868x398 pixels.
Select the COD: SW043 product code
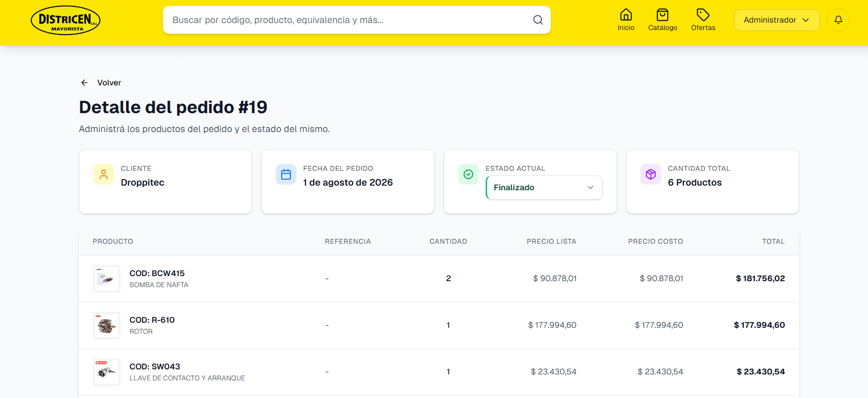[155, 367]
